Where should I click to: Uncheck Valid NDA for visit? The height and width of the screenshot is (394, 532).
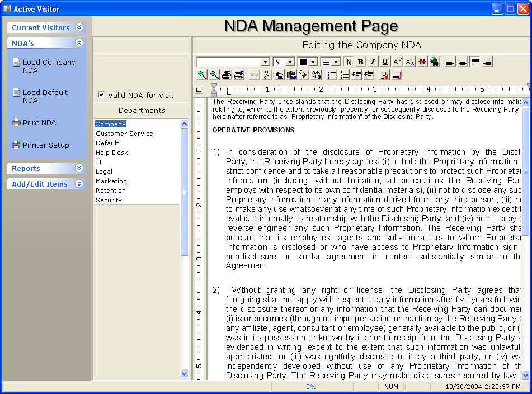tap(101, 94)
